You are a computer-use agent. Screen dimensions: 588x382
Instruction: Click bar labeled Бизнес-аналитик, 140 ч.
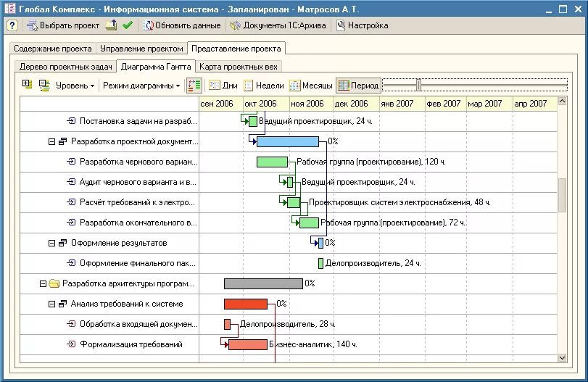pyautogui.click(x=248, y=344)
